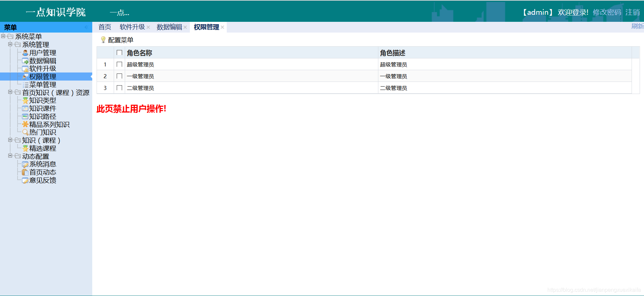Open 首页动态 in the tree
This screenshot has width=644, height=296.
(x=43, y=172)
